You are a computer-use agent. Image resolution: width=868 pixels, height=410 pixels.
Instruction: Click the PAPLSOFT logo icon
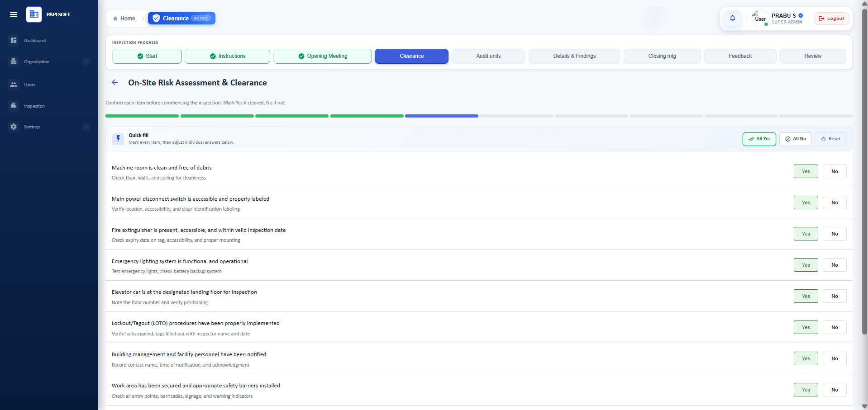[34, 14]
